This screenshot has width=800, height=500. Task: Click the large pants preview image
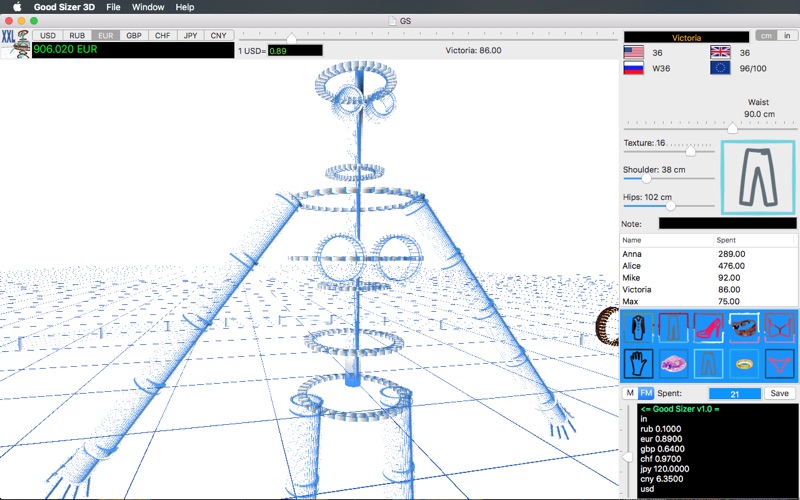click(x=758, y=178)
